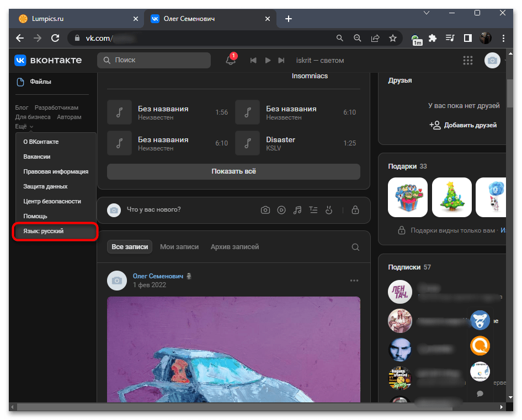Viewport: 522px width, 420px height.
Task: Open Files section in left sidebar
Action: pyautogui.click(x=34, y=82)
